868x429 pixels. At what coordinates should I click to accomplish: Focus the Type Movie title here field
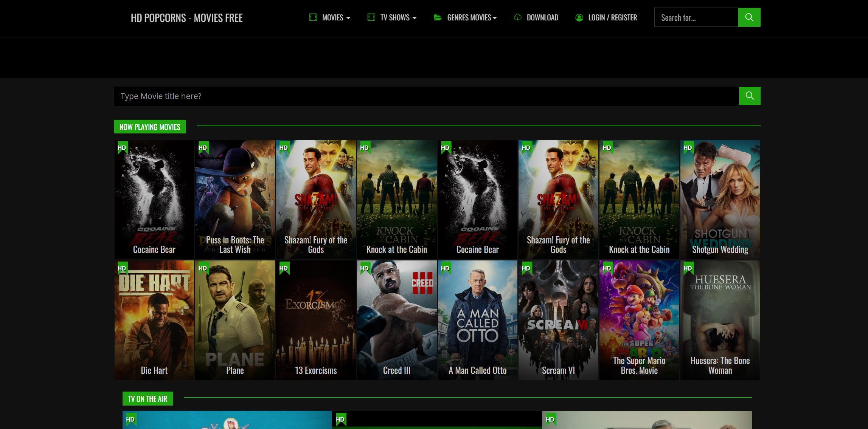tap(426, 96)
